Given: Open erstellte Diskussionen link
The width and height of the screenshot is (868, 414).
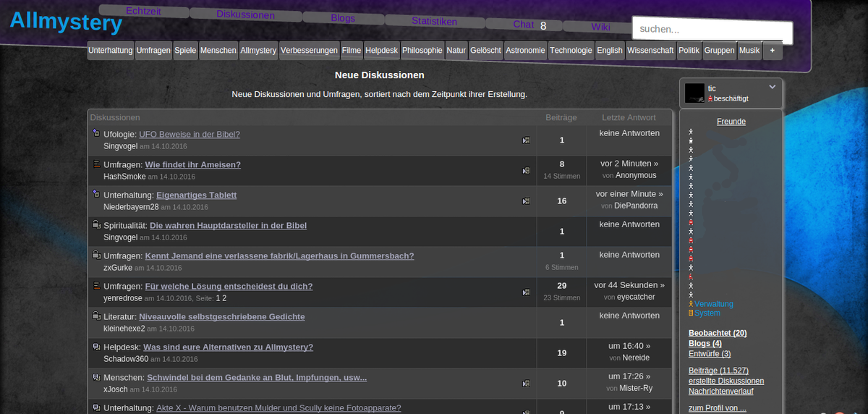Looking at the screenshot, I should (726, 381).
